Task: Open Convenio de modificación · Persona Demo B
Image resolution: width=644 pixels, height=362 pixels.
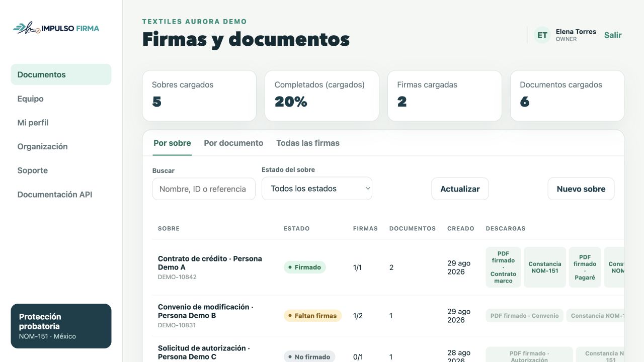Action: point(205,311)
